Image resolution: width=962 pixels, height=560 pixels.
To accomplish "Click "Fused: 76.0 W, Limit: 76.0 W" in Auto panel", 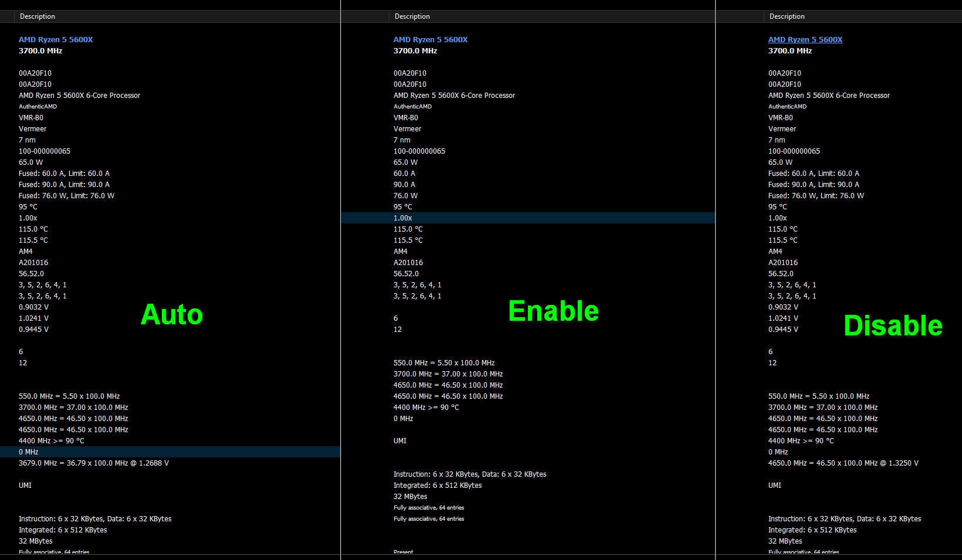I will pyautogui.click(x=67, y=196).
